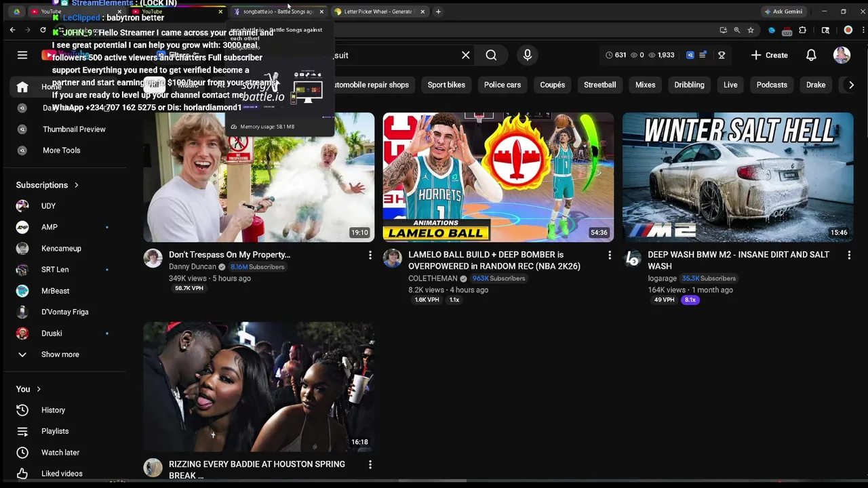Close the Letter Picker Wheel tab
Screen dimensions: 868x488
point(422,12)
